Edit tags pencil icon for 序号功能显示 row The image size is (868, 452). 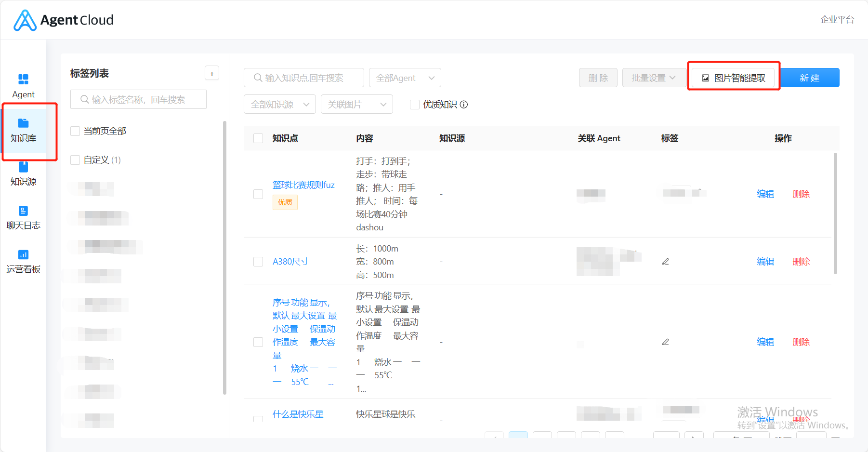[x=666, y=342]
